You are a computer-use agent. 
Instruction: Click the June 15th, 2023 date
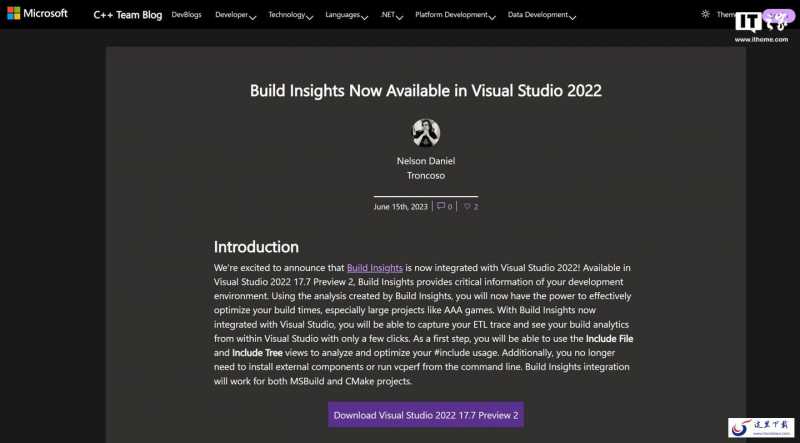tap(401, 207)
